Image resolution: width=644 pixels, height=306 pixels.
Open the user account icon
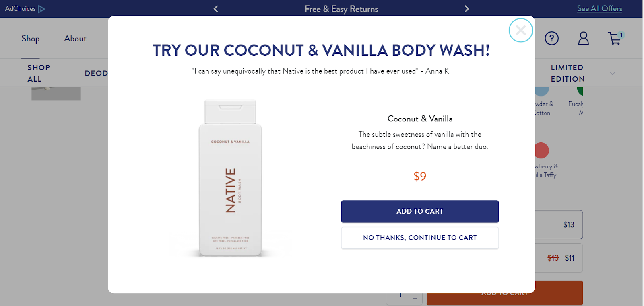584,38
